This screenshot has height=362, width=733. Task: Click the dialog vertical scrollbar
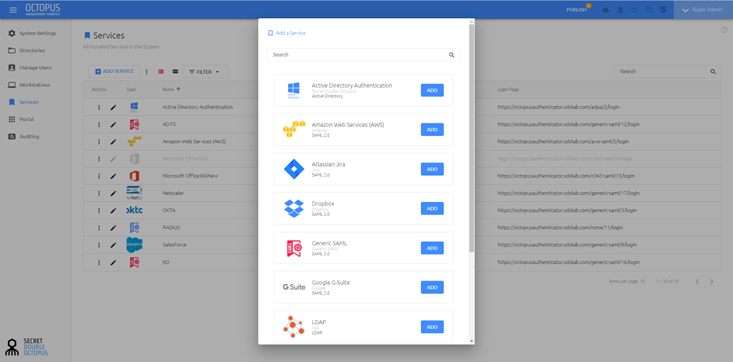[x=472, y=138]
